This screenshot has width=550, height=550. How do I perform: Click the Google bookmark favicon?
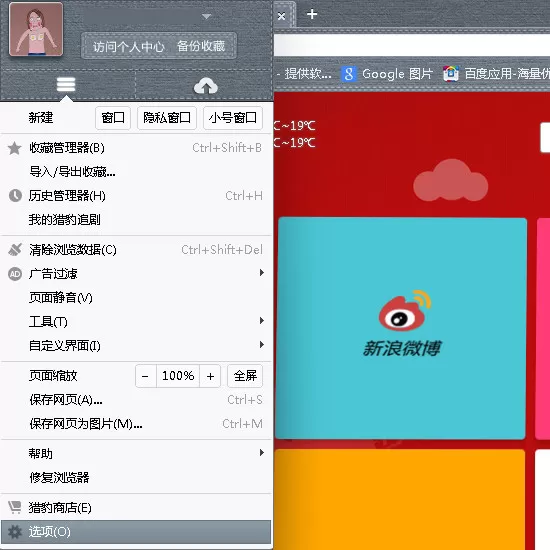click(349, 74)
